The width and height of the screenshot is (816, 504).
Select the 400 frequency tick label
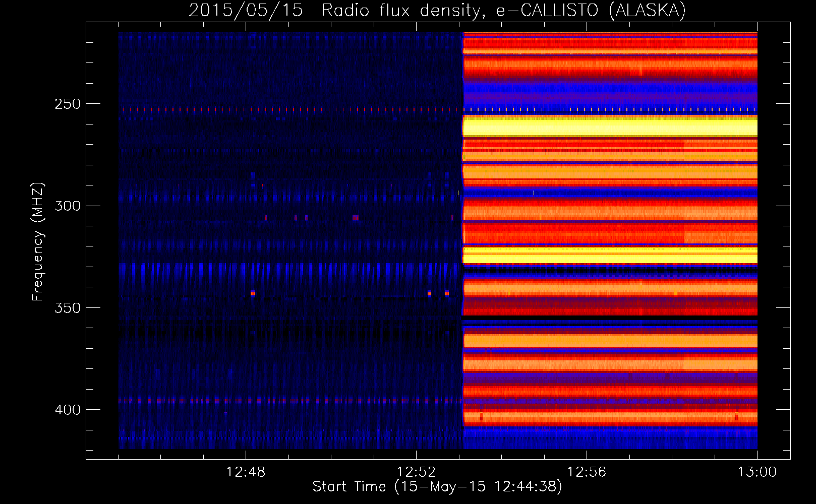[x=68, y=409]
